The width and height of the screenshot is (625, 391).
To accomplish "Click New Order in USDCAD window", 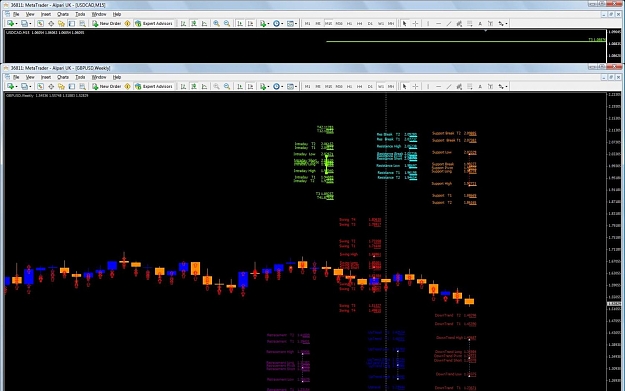I will point(106,24).
